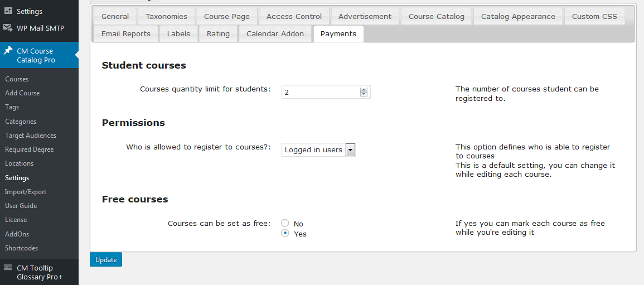This screenshot has height=285, width=644.
Task: Switch to the Custom CSS tab
Action: 594,16
